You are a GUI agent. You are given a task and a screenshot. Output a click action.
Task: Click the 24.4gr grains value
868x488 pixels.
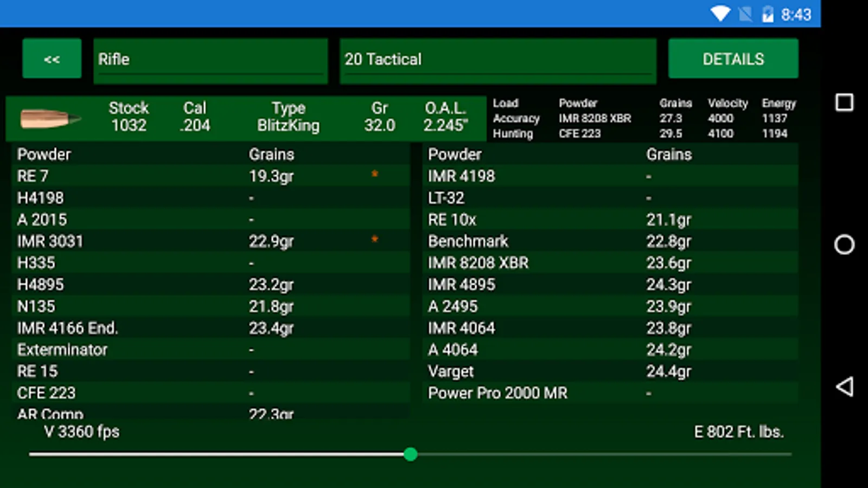click(669, 371)
